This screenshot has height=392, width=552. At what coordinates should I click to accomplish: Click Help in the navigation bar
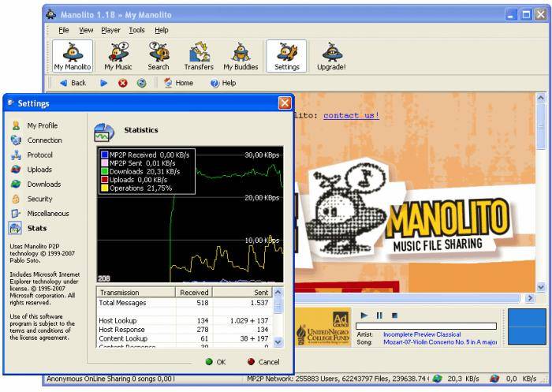click(223, 83)
